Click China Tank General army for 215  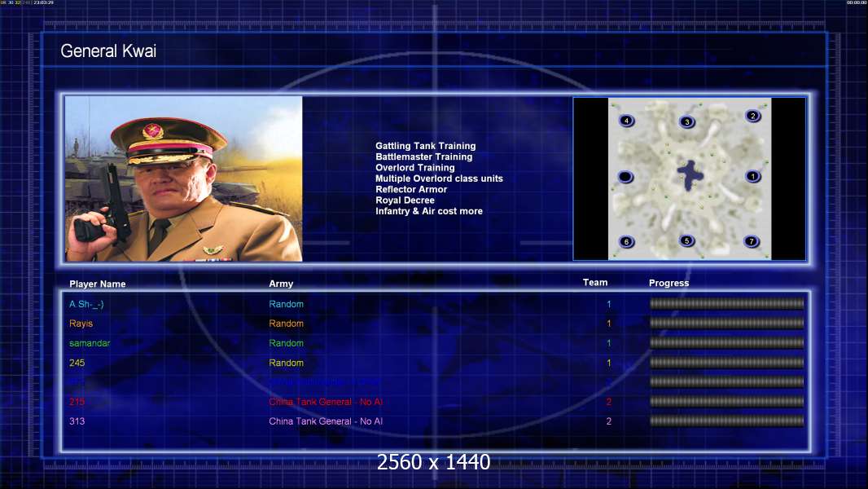coord(326,402)
